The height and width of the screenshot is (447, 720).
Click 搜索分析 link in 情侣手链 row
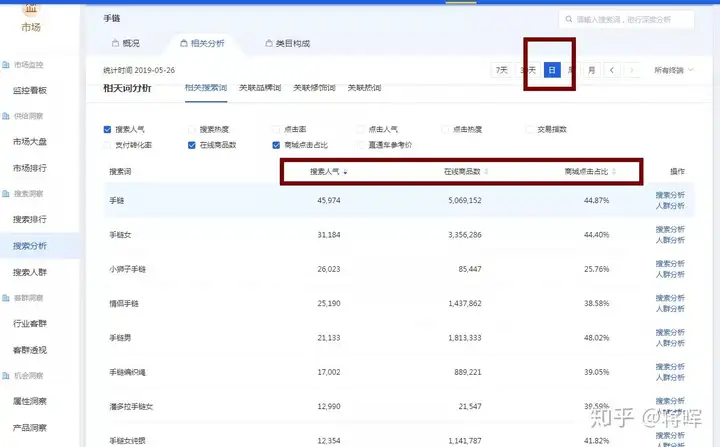tap(670, 298)
